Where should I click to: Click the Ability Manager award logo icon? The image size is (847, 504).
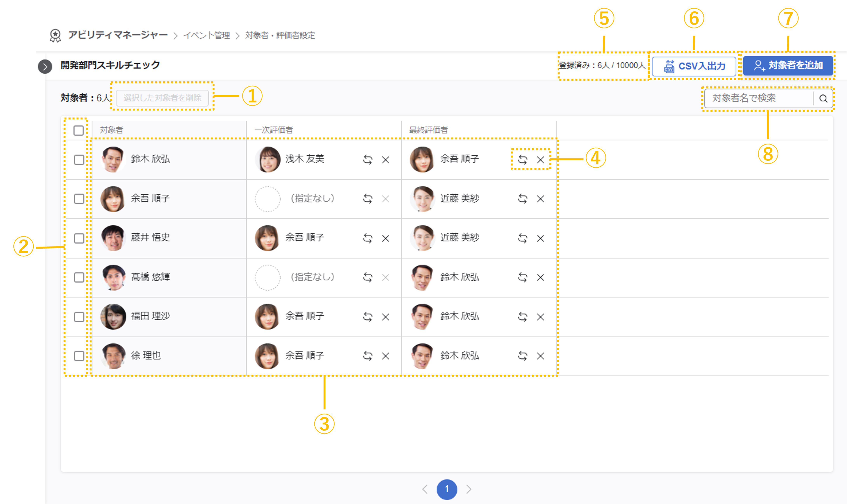pos(55,36)
